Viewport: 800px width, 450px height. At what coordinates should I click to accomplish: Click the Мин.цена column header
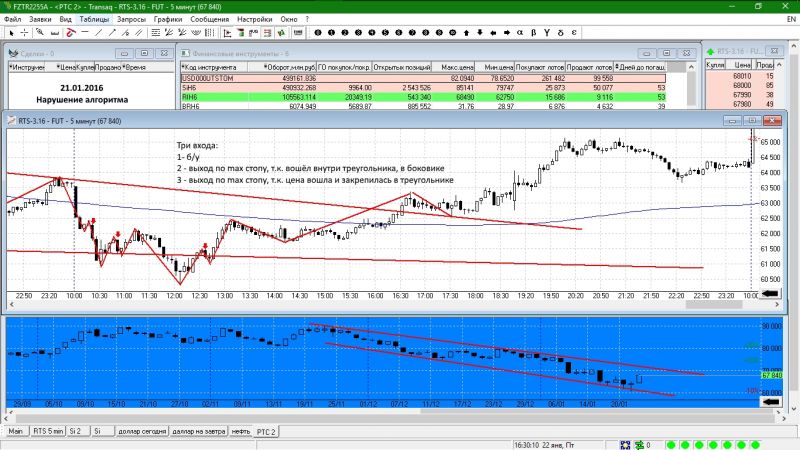coord(494,67)
